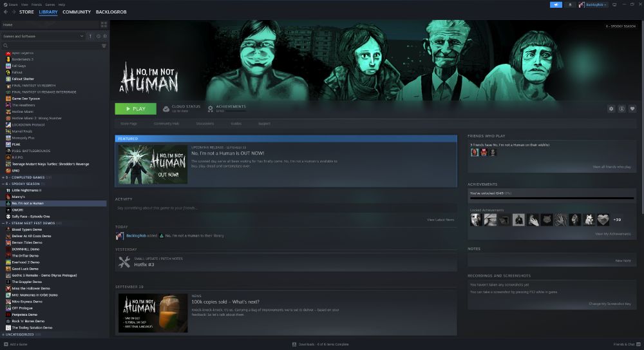
Task: Click Add a Game at the bottom
Action: click(15, 344)
